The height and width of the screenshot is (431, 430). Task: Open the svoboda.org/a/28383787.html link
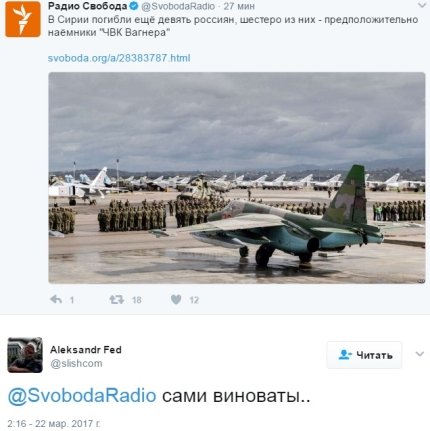(119, 58)
